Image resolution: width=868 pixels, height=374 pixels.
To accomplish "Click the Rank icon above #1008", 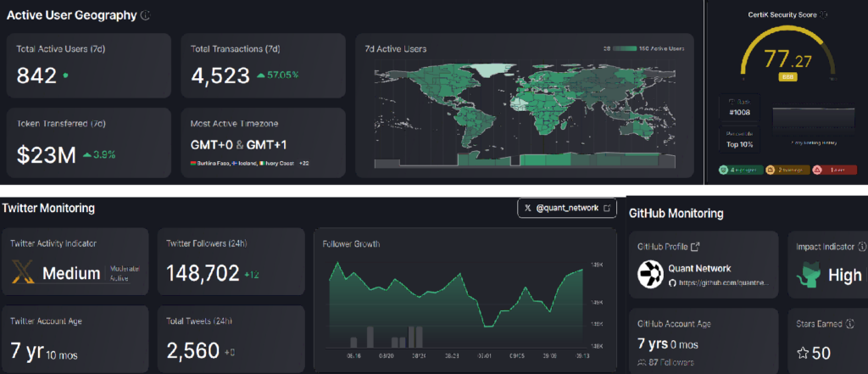I will tap(731, 103).
